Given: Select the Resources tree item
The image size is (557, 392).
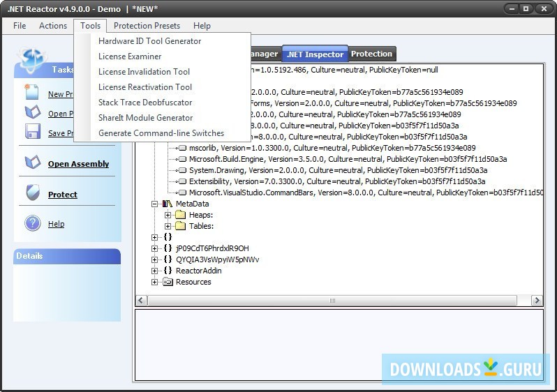Looking at the screenshot, I should point(193,282).
